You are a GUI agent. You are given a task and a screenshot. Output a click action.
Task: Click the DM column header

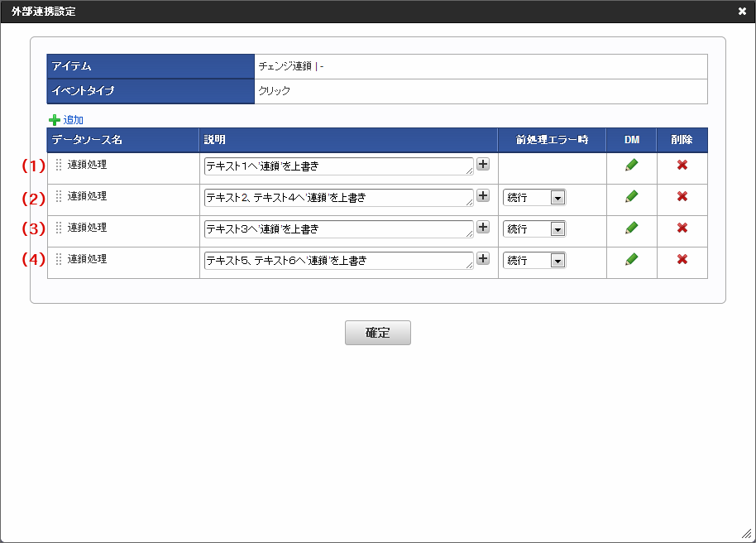pyautogui.click(x=632, y=140)
